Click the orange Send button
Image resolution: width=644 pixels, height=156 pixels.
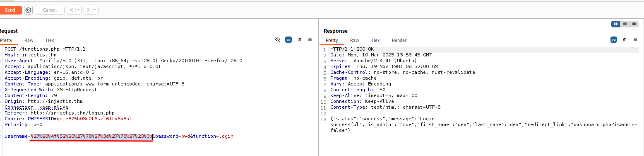pos(10,10)
